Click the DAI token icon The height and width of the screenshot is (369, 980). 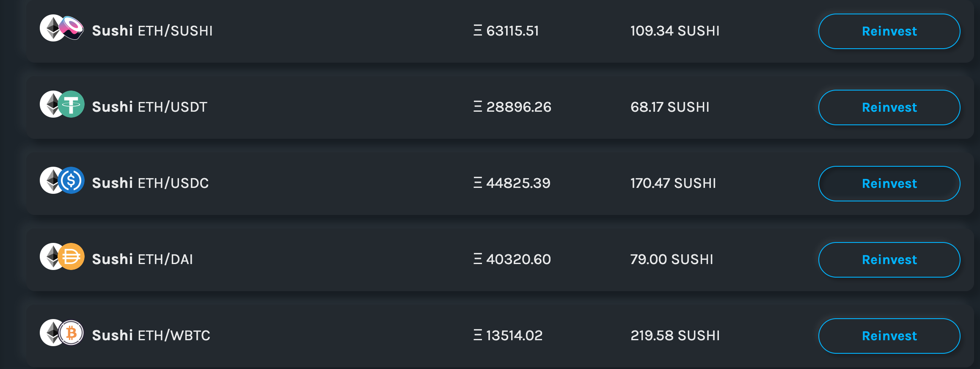pos(71,256)
